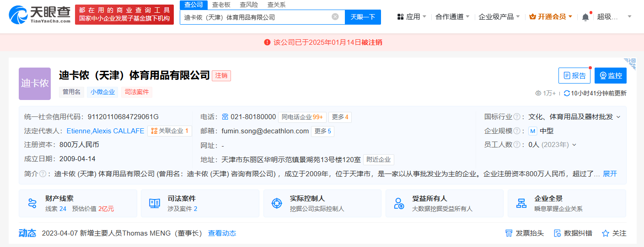Open notifications bell icon
The width and height of the screenshot is (644, 247).
585,17
